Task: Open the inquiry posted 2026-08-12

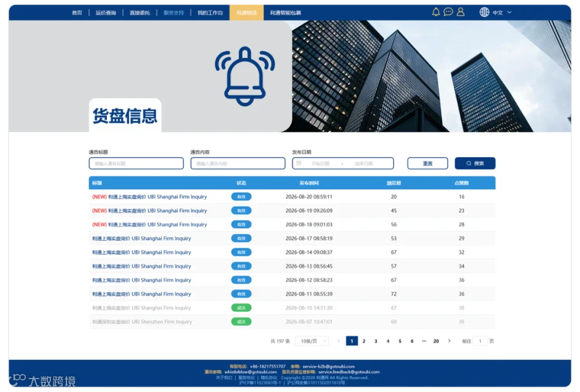Action: pyautogui.click(x=141, y=280)
